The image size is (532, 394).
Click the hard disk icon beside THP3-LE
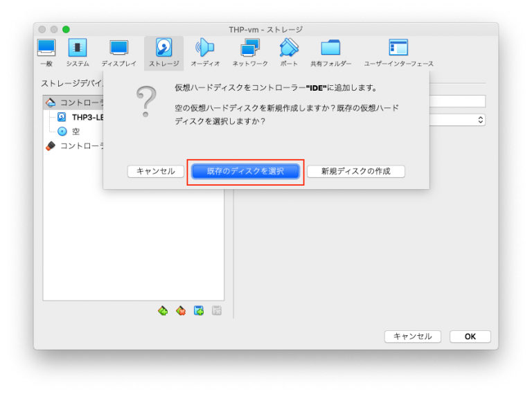click(62, 117)
